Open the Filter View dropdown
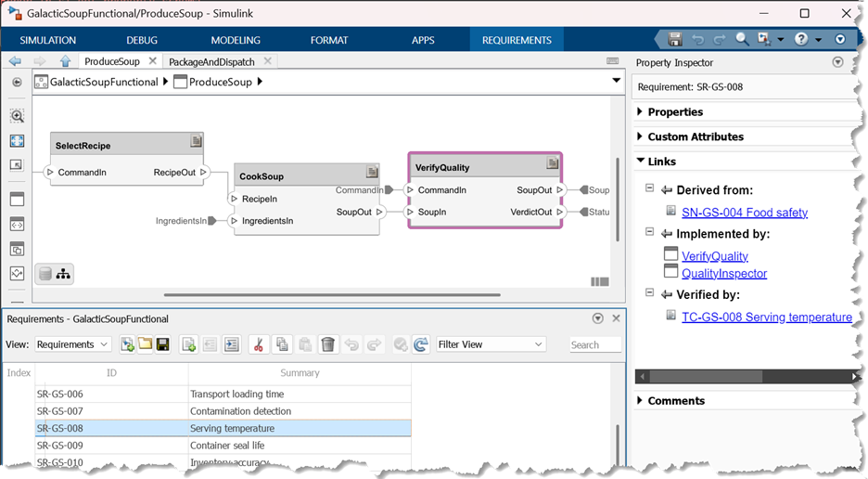Image resolution: width=868 pixels, height=479 pixels. 491,344
